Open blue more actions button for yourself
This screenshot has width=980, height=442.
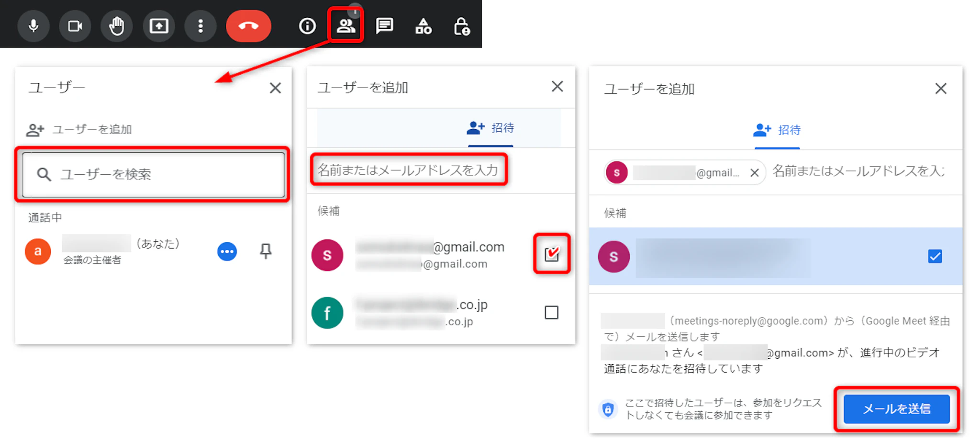pyautogui.click(x=227, y=251)
